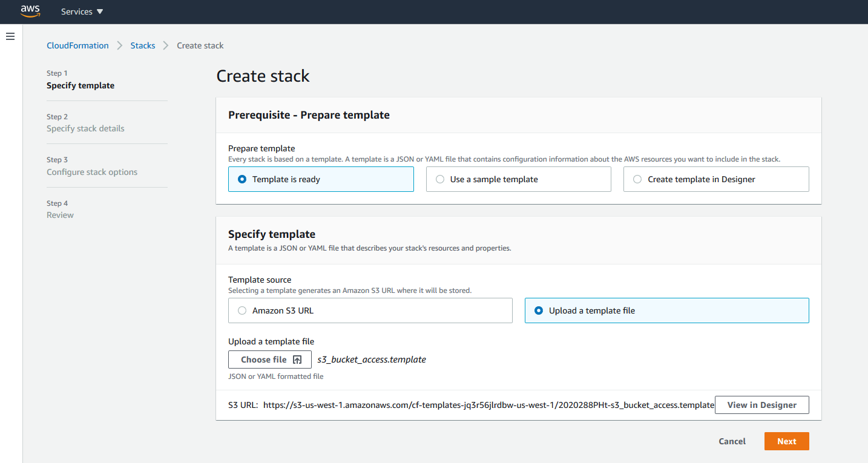The width and height of the screenshot is (868, 463).
Task: Select Template is ready option
Action: tap(321, 179)
